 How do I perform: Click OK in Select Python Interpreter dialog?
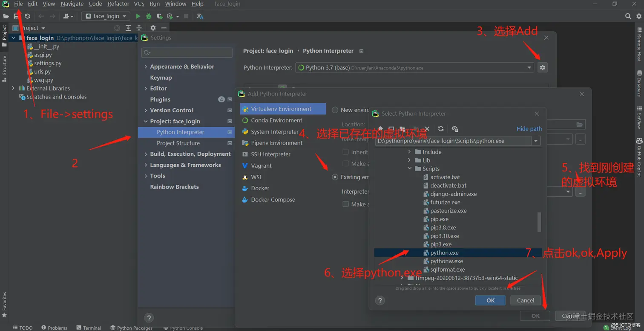pyautogui.click(x=490, y=300)
